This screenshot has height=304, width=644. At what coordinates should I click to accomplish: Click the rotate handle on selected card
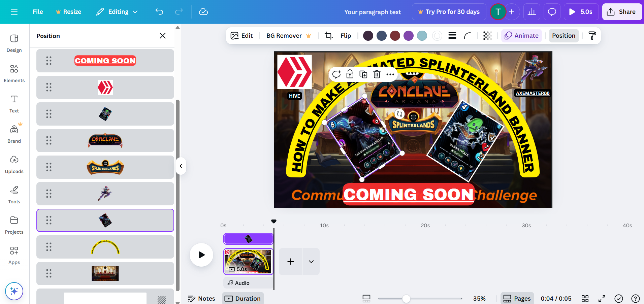pyautogui.click(x=399, y=114)
